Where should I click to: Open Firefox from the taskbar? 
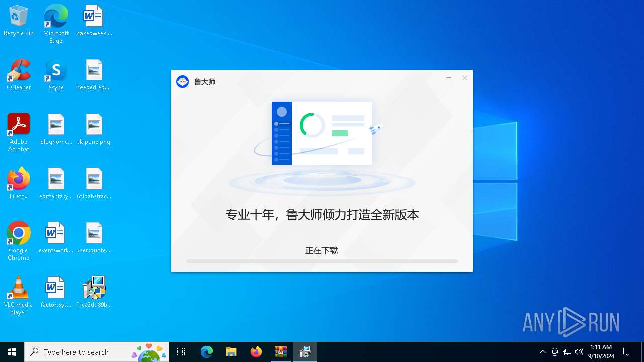256,352
